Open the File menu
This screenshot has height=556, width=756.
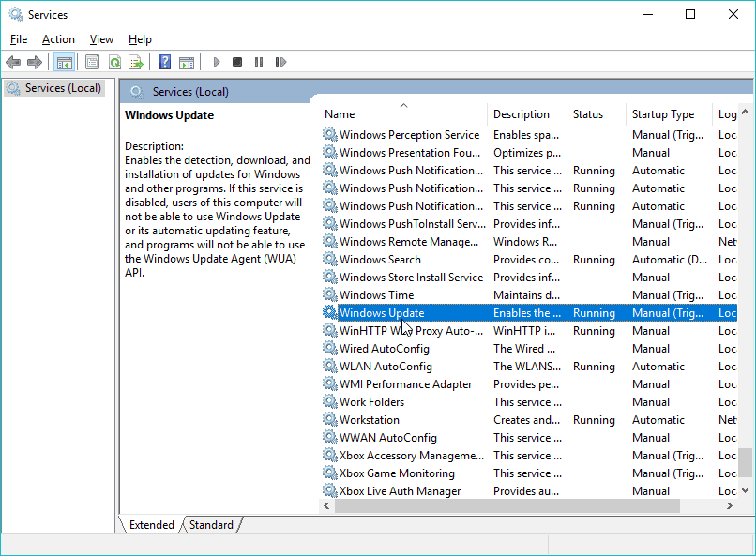click(19, 39)
